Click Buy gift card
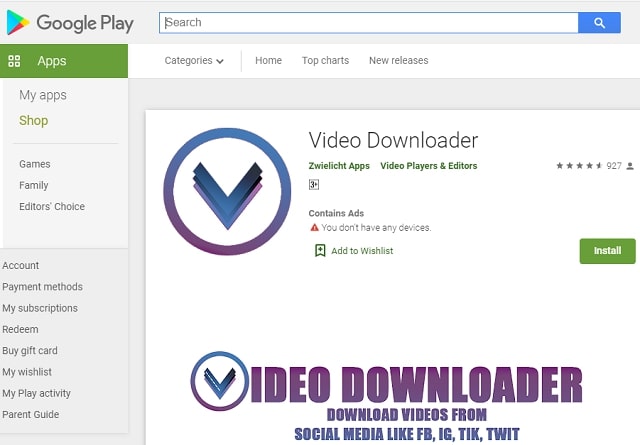The width and height of the screenshot is (640, 445). 30,351
